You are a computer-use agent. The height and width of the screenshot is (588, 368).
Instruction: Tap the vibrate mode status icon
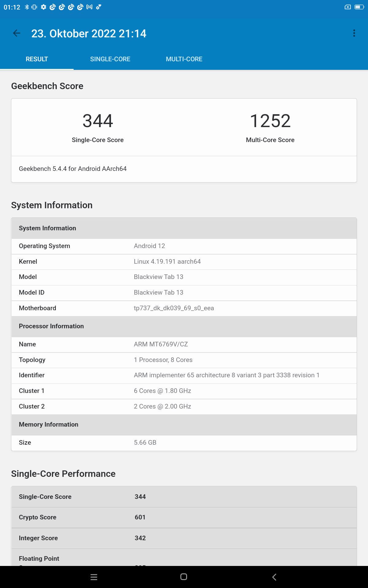(34, 7)
